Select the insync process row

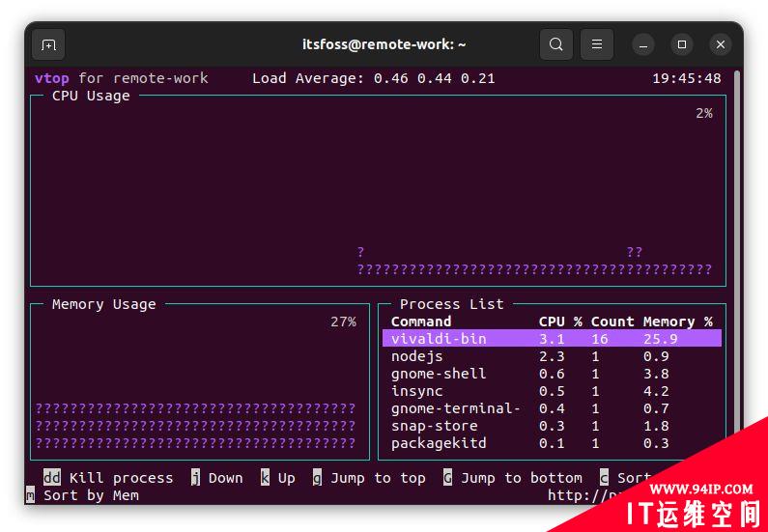point(552,391)
